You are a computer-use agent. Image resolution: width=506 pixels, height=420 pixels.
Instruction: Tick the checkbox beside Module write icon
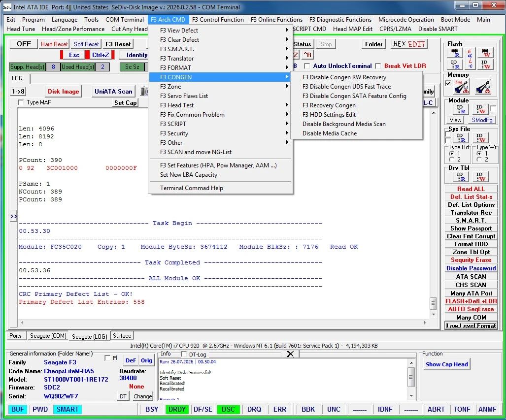pos(493,108)
